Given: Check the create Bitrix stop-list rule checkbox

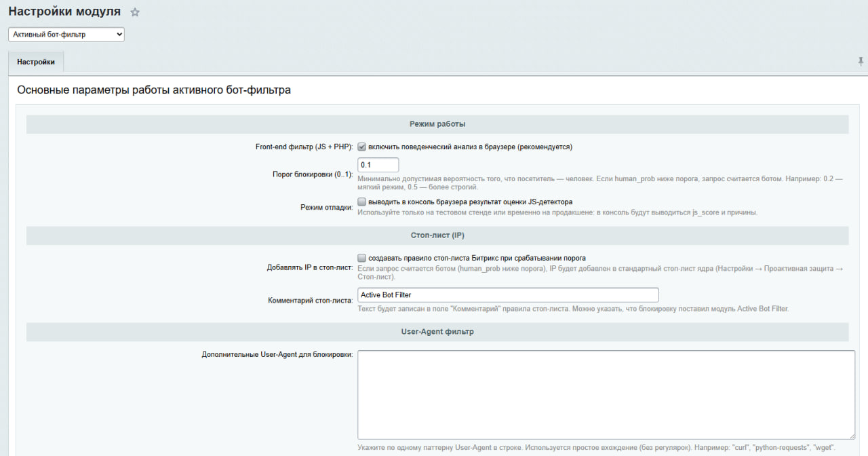Looking at the screenshot, I should point(362,258).
